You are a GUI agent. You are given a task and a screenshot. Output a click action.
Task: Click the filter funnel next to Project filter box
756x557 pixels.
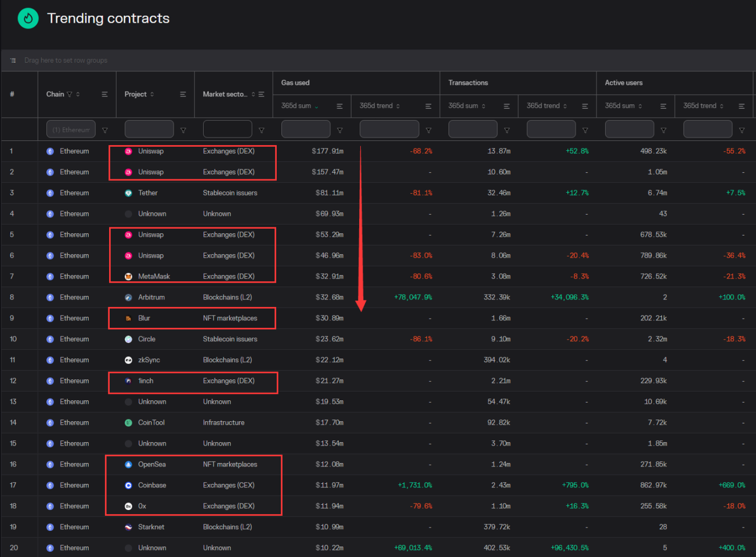183,130
